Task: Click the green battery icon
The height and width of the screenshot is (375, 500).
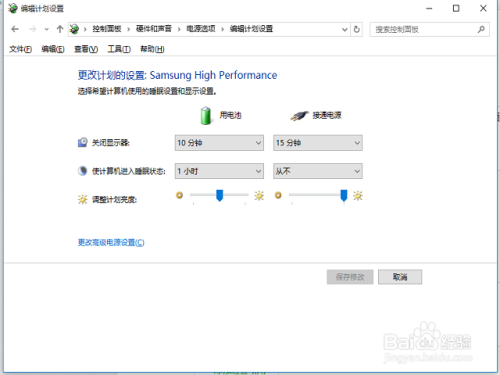Action: pos(206,116)
